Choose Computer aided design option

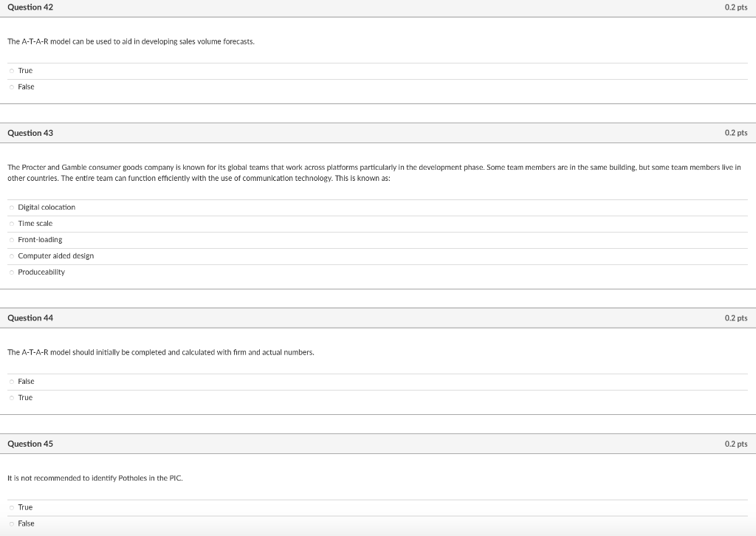click(12, 256)
